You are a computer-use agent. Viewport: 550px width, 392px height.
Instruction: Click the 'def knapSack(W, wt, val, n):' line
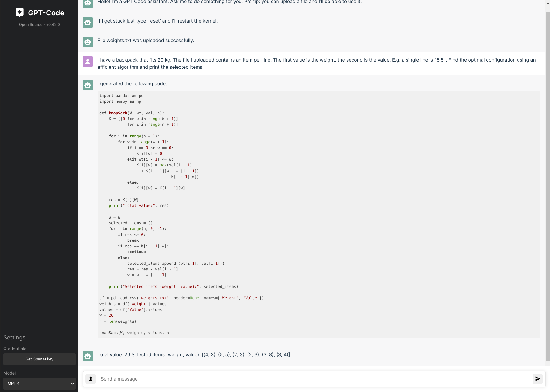(132, 113)
